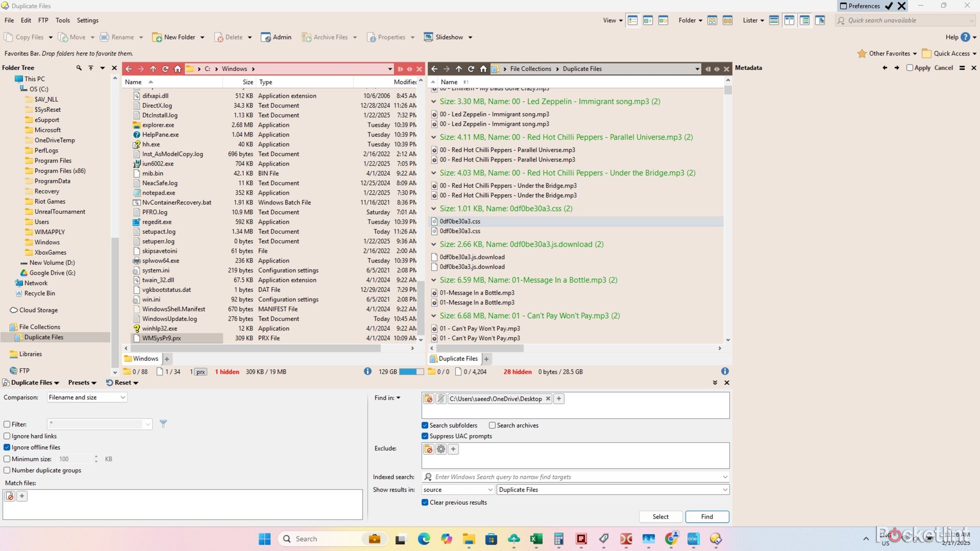Viewport: 980px width, 551px height.
Task: Open the Comparison dropdown
Action: 87,397
